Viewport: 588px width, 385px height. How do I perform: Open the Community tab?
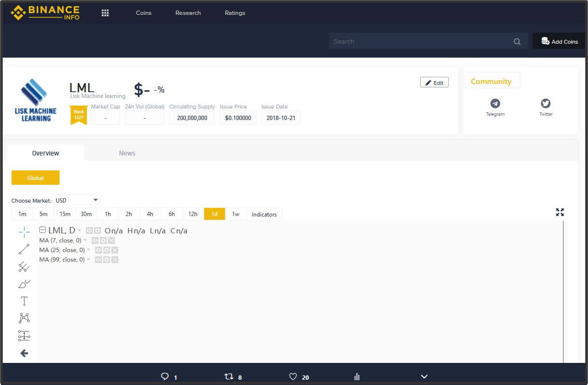[x=491, y=81]
